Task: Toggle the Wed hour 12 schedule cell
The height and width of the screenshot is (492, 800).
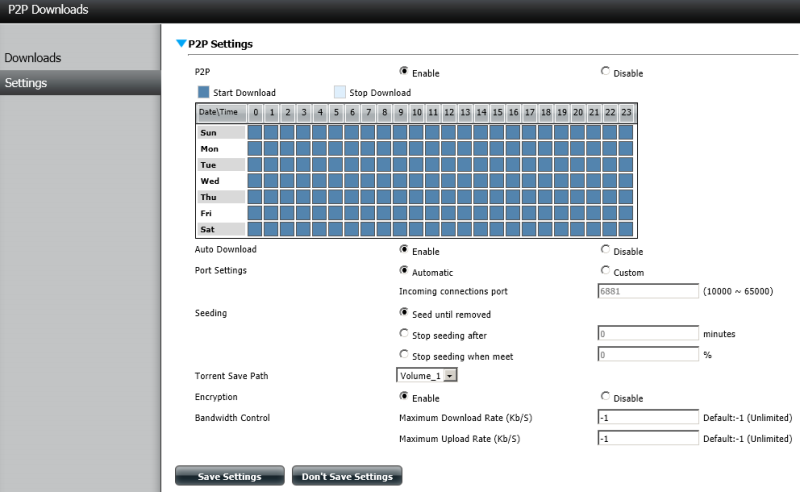Action: tap(448, 181)
